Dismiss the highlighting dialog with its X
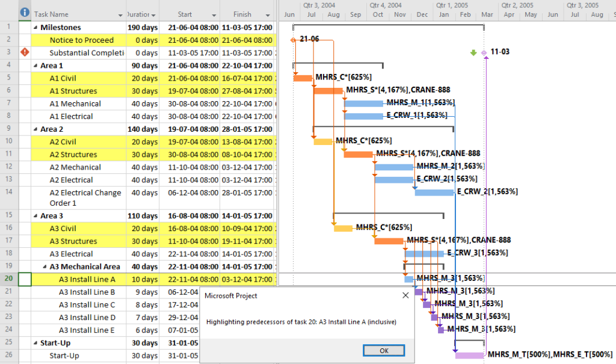The width and height of the screenshot is (616, 364). [x=405, y=295]
